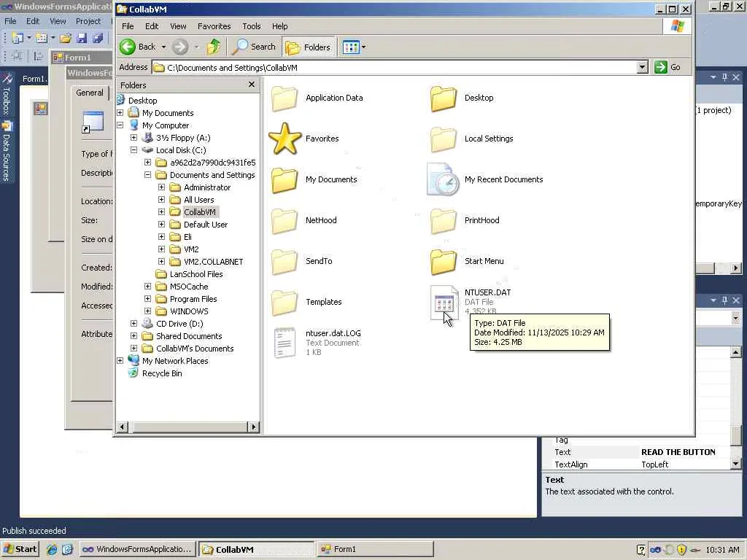Select 3½ Floppy (A:) in tree
The width and height of the screenshot is (747, 560).
(183, 138)
